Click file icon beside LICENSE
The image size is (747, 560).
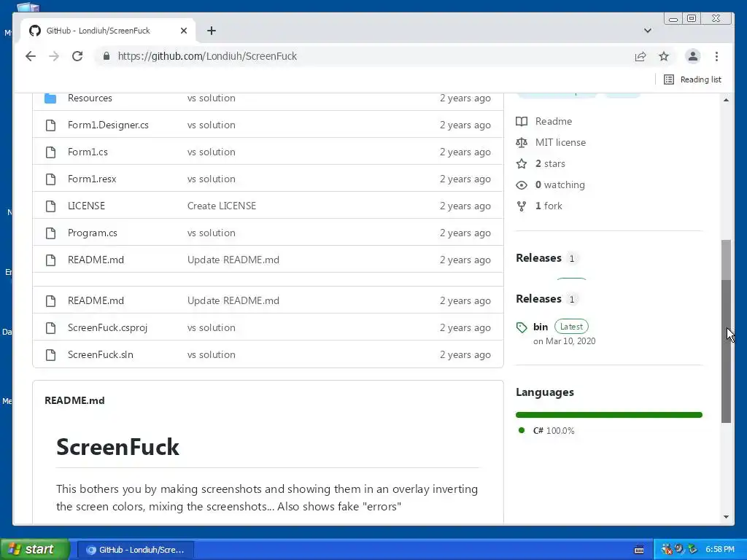point(50,206)
